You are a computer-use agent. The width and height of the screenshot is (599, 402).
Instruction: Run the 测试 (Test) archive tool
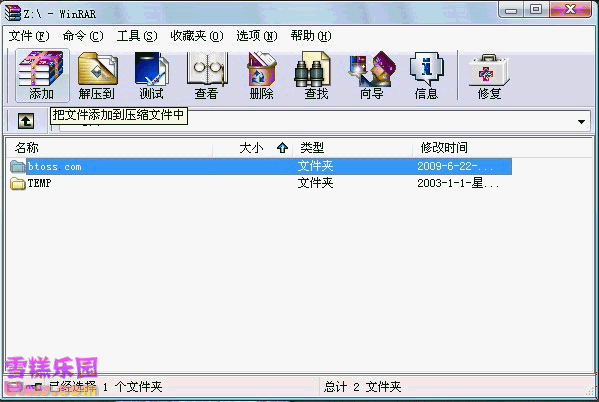tap(151, 76)
